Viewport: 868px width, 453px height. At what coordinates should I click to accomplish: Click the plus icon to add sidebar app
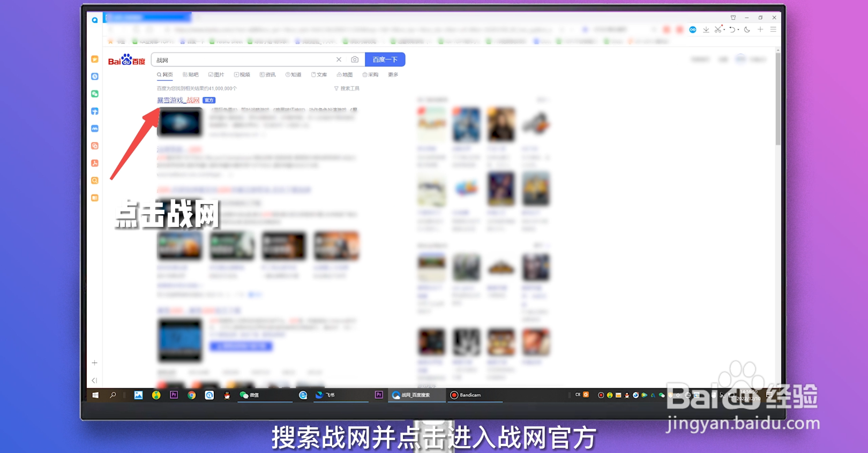point(94,363)
